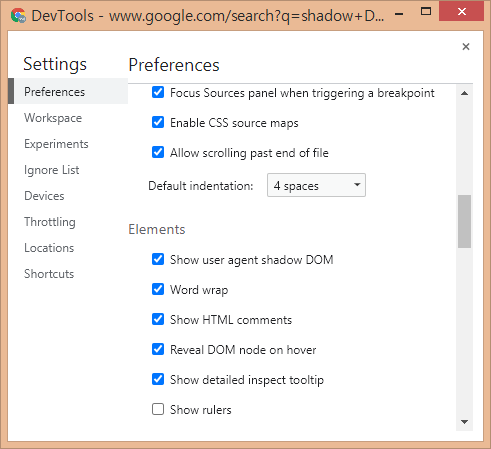The height and width of the screenshot is (449, 491).
Task: Enable the Show rulers checkbox
Action: coord(158,409)
